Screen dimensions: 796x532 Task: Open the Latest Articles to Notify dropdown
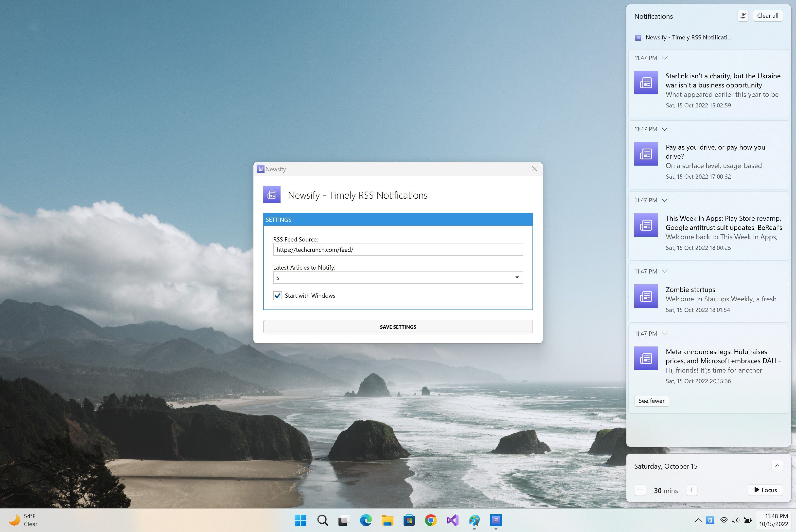point(398,277)
